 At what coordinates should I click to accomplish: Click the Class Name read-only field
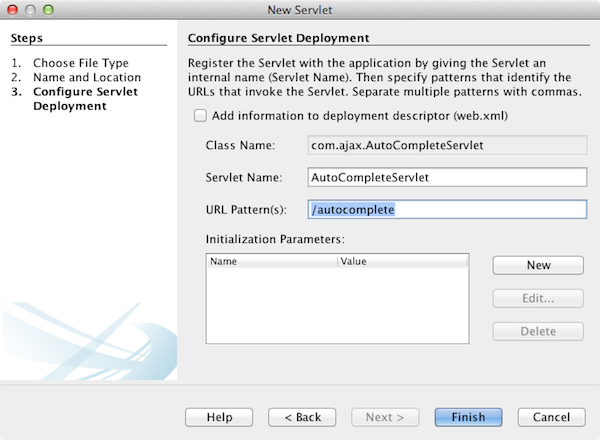[446, 145]
